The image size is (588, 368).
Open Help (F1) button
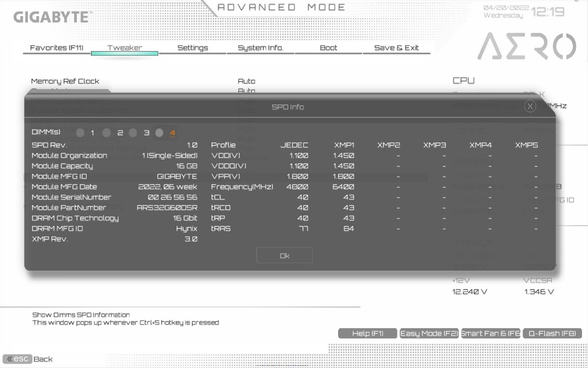368,333
